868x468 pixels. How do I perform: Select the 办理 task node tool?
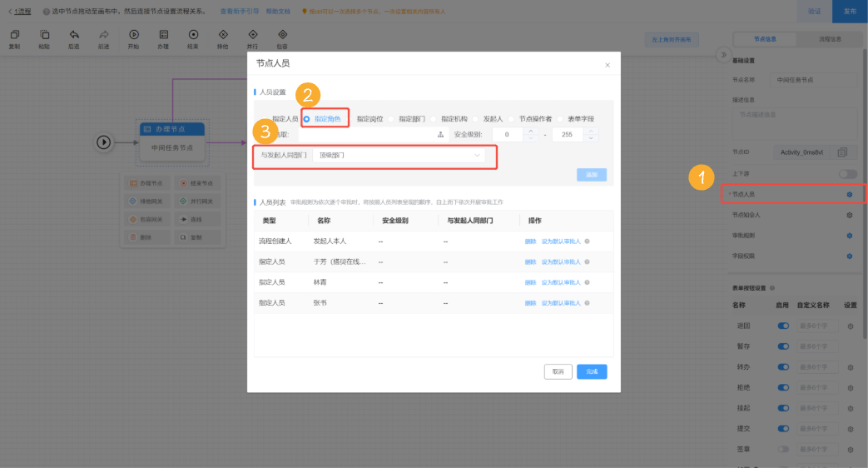pos(163,39)
